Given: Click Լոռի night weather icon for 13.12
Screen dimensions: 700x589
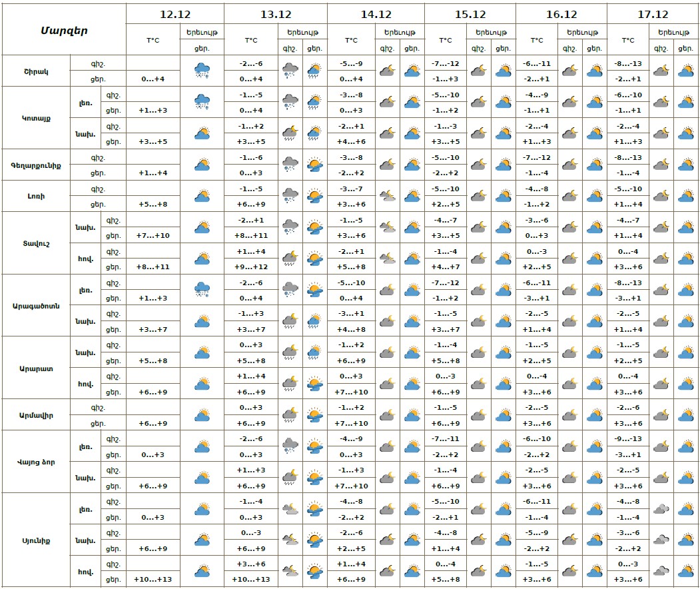Looking at the screenshot, I should pyautogui.click(x=290, y=196).
